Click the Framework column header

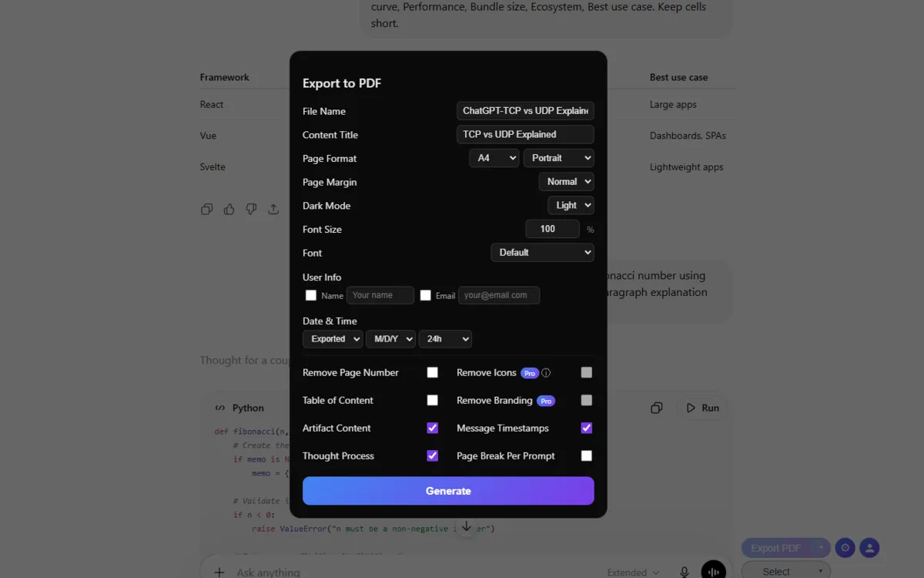[225, 77]
